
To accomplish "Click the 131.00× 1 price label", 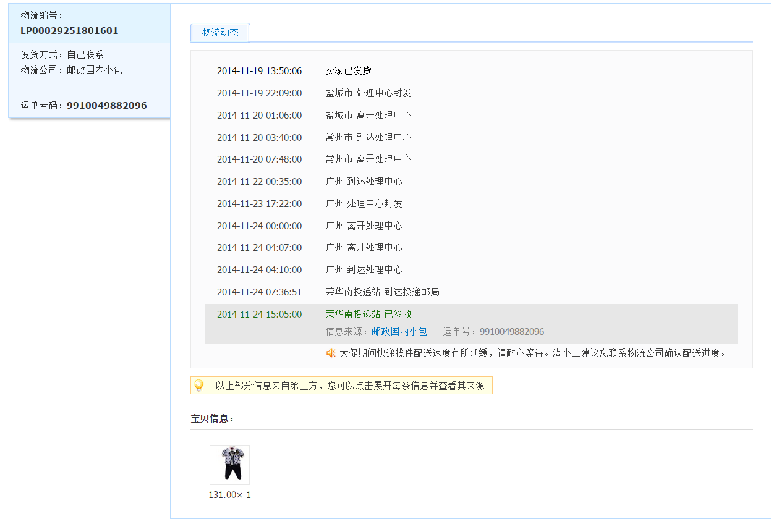I will [x=229, y=495].
